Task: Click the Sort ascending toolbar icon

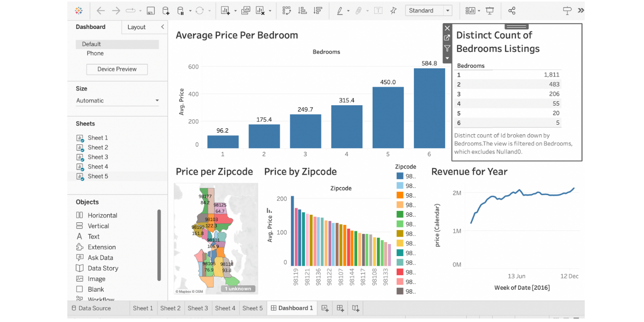Action: pos(302,11)
